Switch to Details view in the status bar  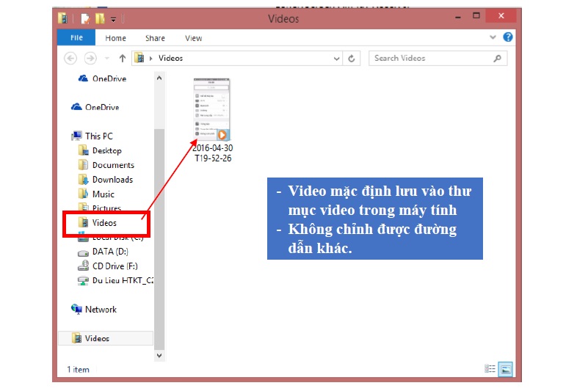click(490, 369)
